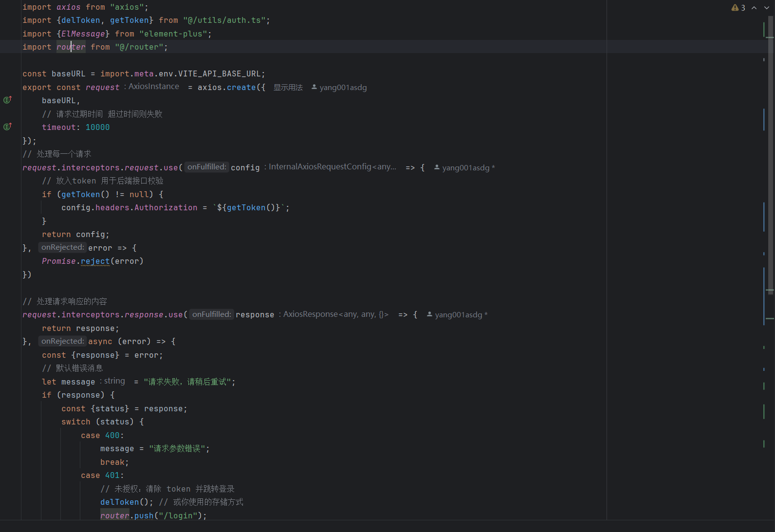
Task: Click the comment "// 默认错误消息"
Action: click(x=73, y=368)
